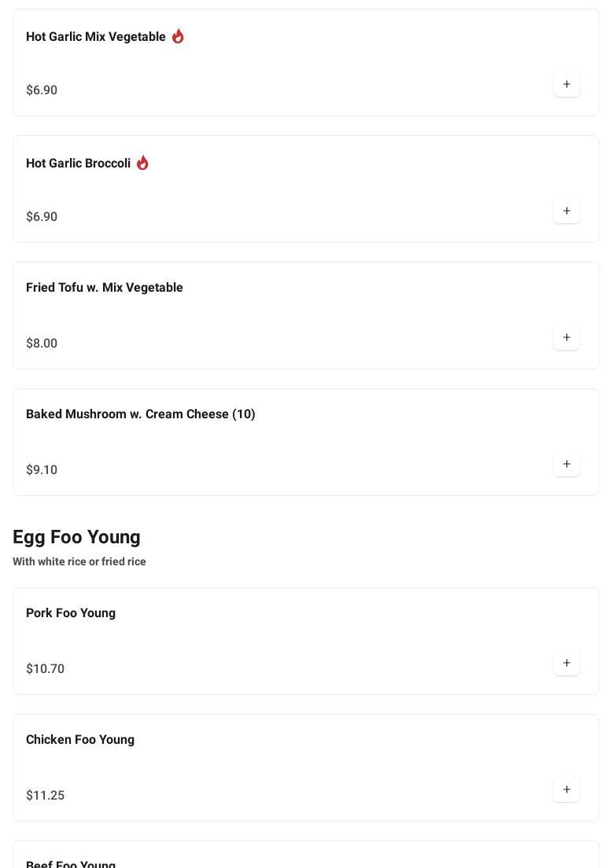The image size is (612, 868).
Task: Click 'With white rice or fried rice' subtitle
Action: pyautogui.click(x=79, y=561)
